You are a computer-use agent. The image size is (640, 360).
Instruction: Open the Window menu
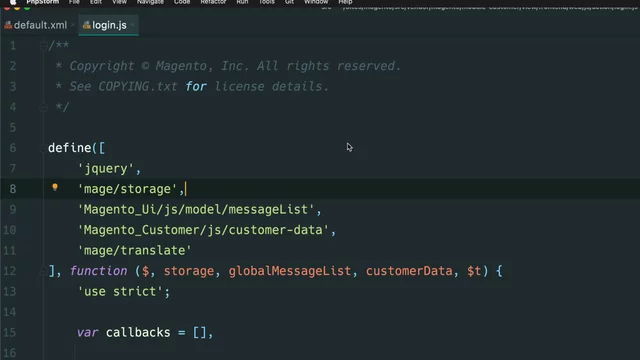[x=316, y=2]
